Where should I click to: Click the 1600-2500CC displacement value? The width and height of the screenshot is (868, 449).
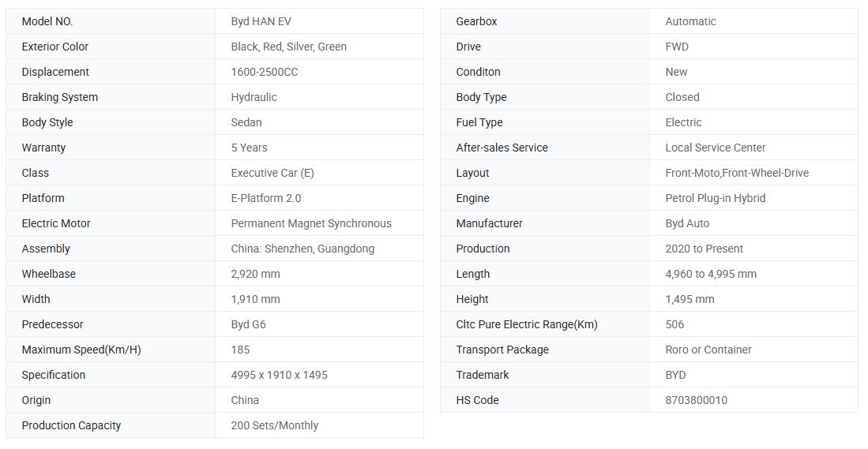coord(264,72)
